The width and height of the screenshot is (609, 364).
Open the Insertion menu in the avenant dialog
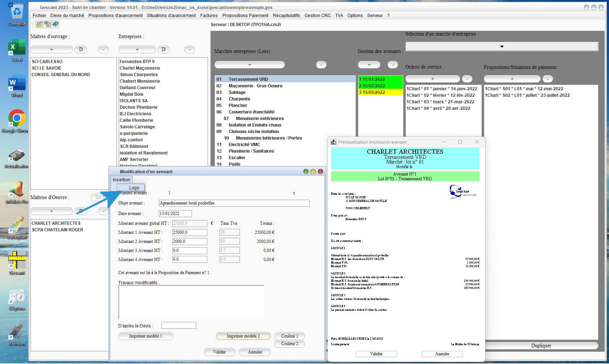(x=121, y=180)
